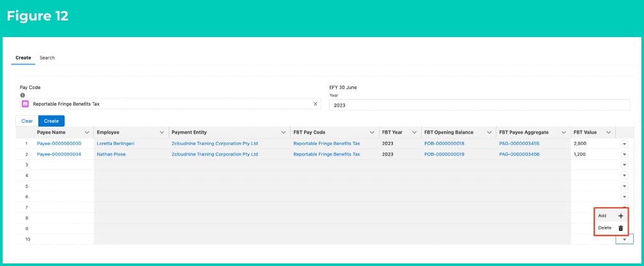Open FBT Pay Code link in row 1

[x=326, y=143]
